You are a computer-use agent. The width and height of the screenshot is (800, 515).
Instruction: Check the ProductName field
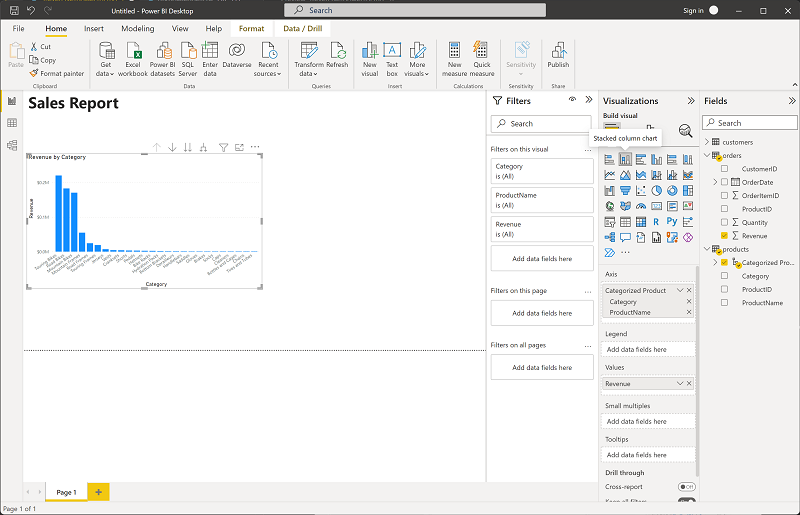point(724,302)
